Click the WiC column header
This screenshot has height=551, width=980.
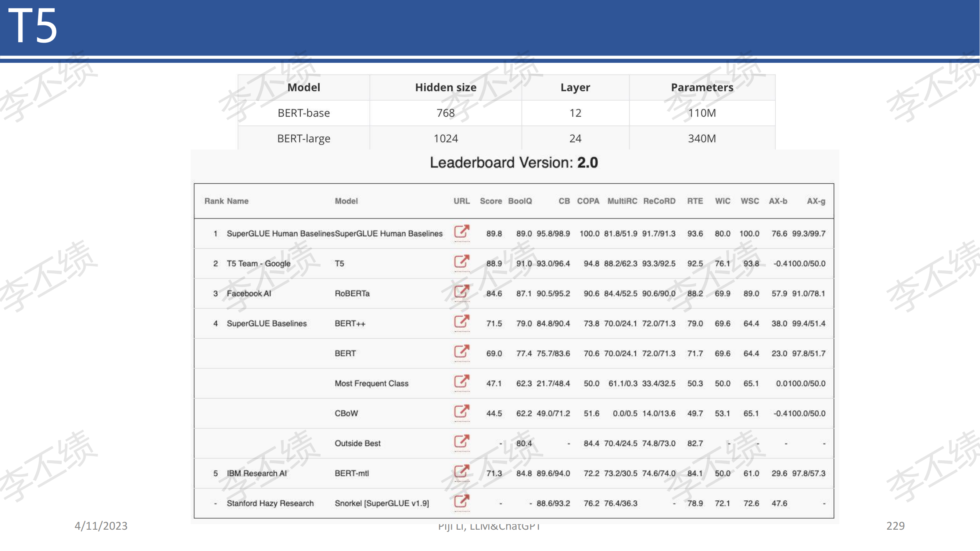coord(722,201)
